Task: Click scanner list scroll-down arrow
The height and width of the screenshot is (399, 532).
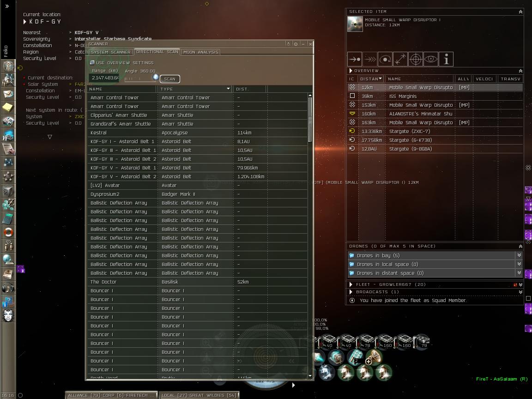Action: tap(310, 375)
